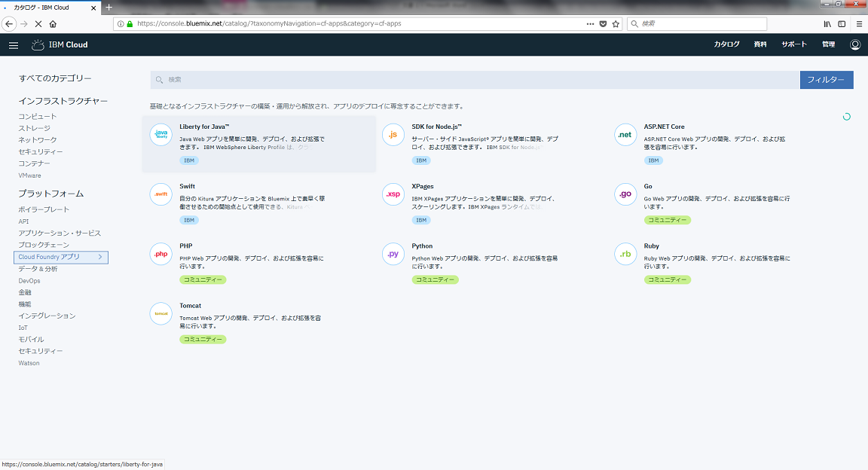Click the ASP.NET Core .net icon
This screenshot has width=868, height=470.
pos(625,135)
